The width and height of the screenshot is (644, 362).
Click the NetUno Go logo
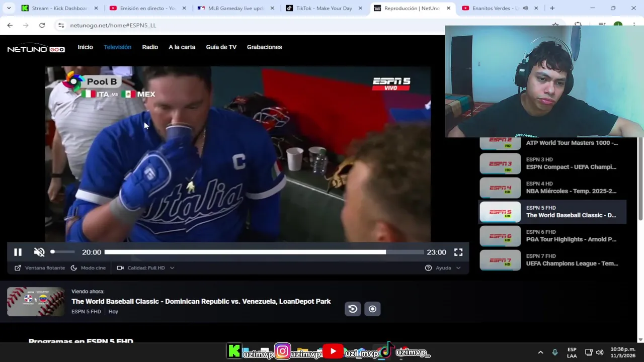tap(36, 48)
